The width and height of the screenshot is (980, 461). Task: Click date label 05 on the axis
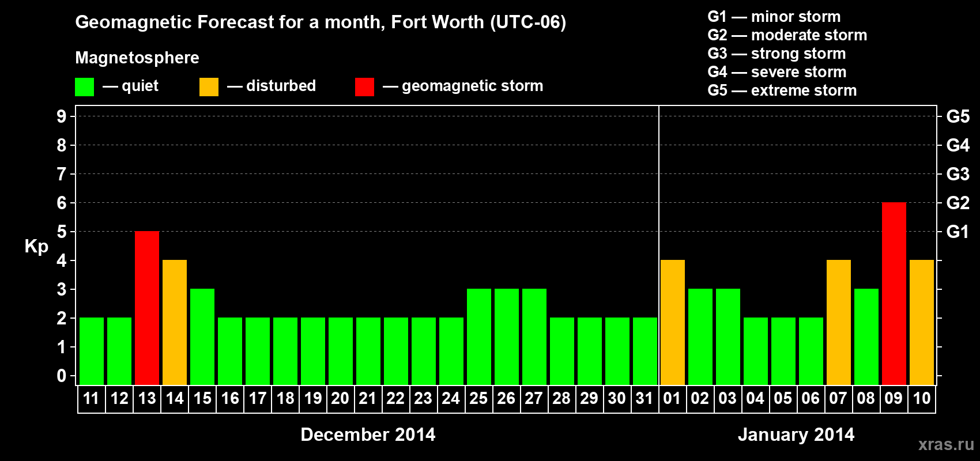[x=783, y=399]
